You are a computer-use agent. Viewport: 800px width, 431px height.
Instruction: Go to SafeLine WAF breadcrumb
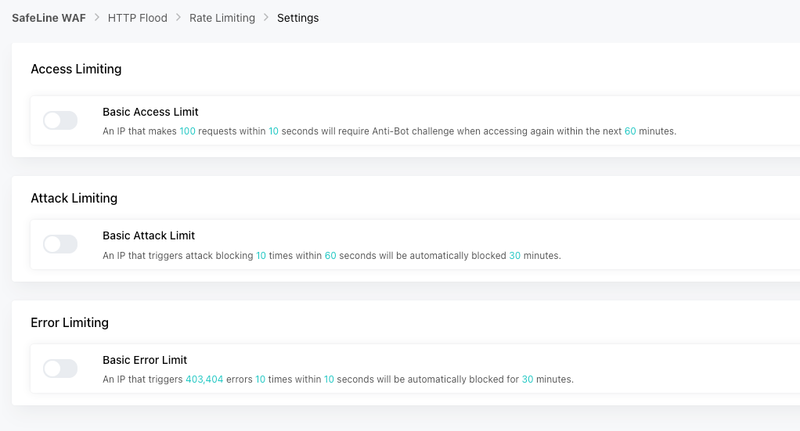[49, 18]
